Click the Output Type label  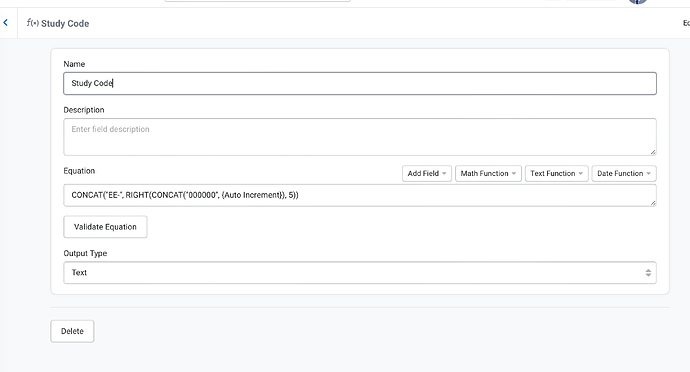coord(85,253)
